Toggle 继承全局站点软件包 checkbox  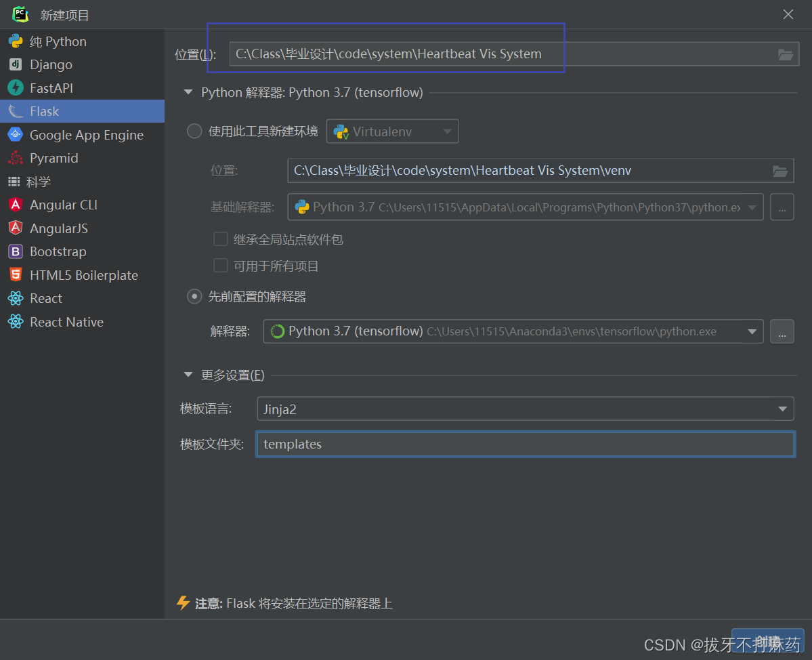tap(221, 239)
